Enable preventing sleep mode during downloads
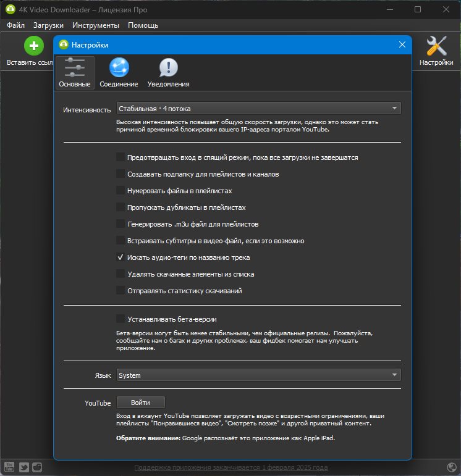Viewport: 461px width, 476px height. click(x=121, y=157)
